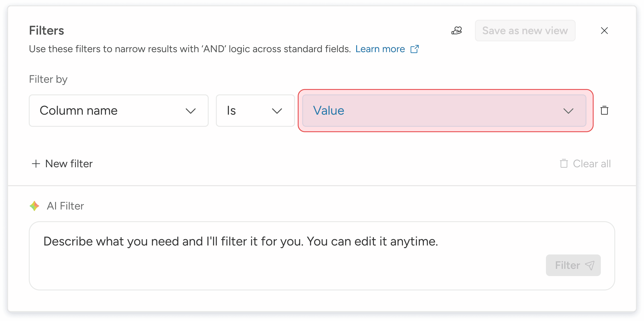Click the give feedback hand-heart icon

[456, 31]
